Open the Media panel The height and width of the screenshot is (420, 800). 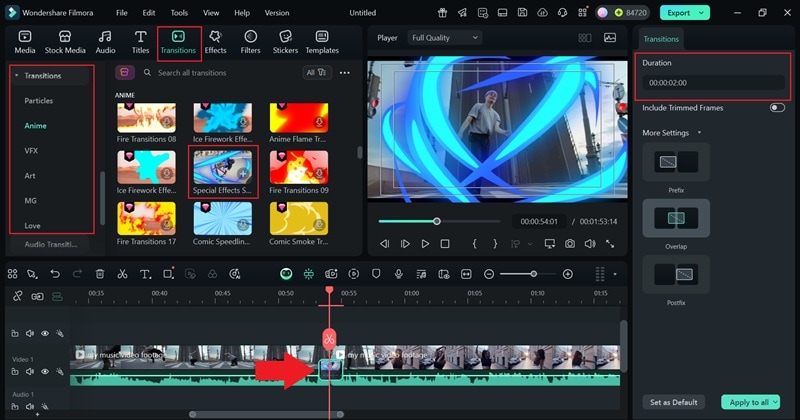pos(24,42)
